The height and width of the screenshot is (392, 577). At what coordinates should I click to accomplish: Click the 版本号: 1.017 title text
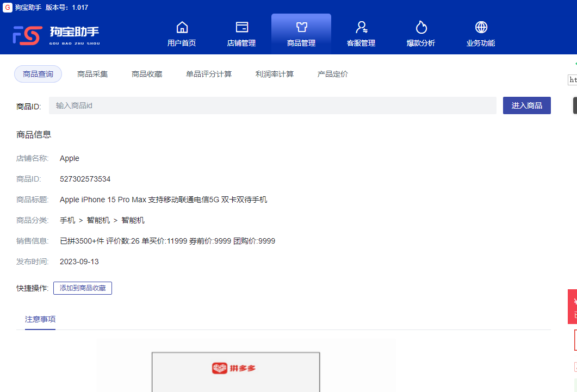(66, 8)
